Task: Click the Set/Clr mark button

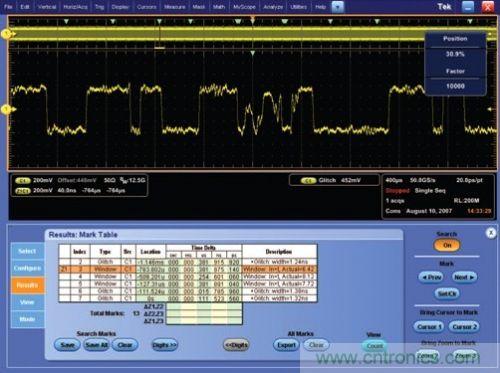Action: [447, 294]
